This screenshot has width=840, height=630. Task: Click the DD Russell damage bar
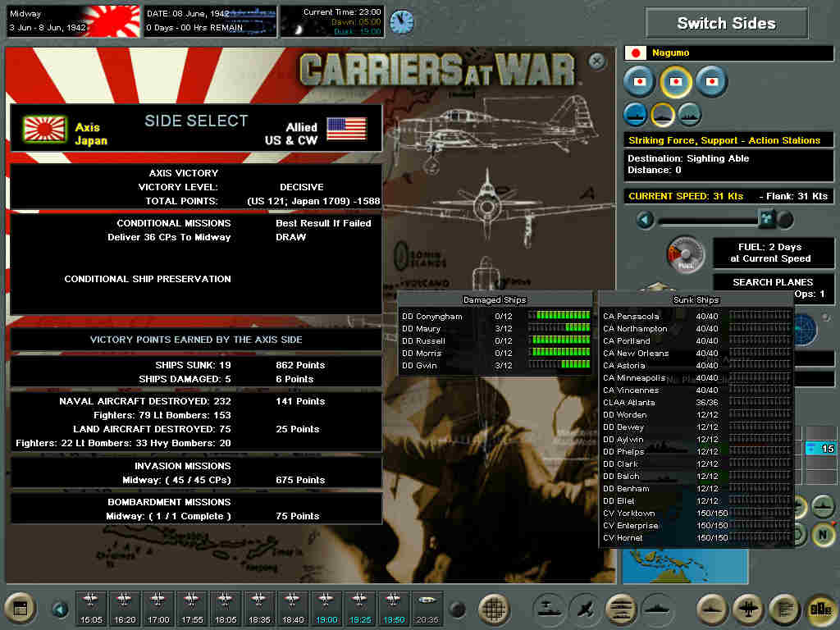[x=559, y=340]
